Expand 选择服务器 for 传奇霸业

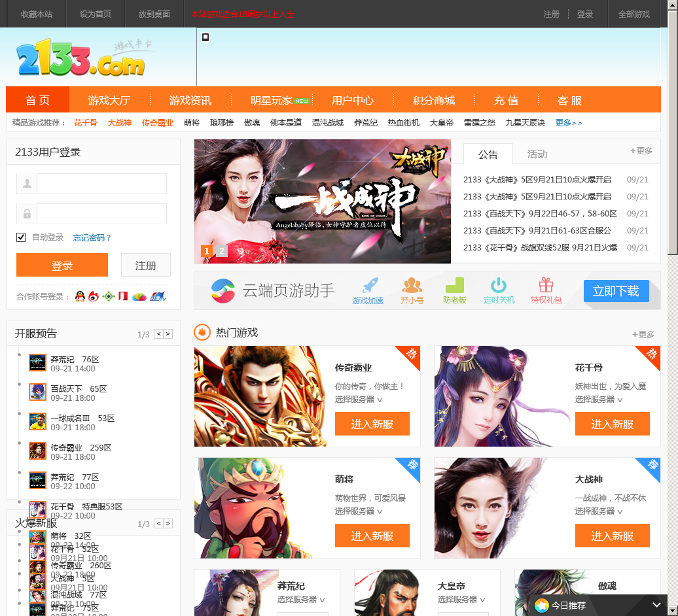point(359,399)
